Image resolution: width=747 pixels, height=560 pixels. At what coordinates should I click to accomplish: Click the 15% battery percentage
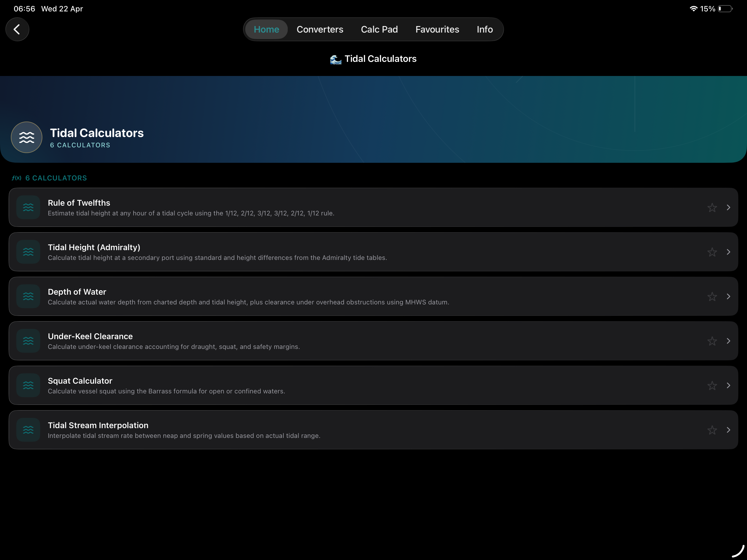708,9
